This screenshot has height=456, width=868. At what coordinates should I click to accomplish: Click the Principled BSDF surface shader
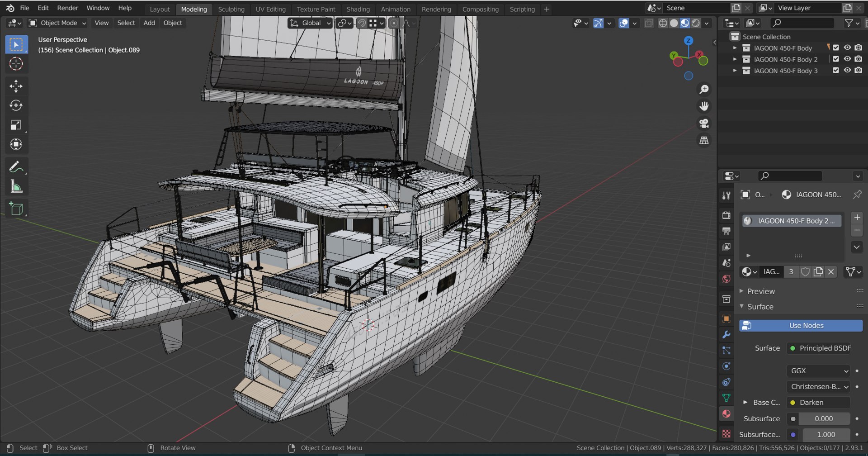pyautogui.click(x=819, y=348)
